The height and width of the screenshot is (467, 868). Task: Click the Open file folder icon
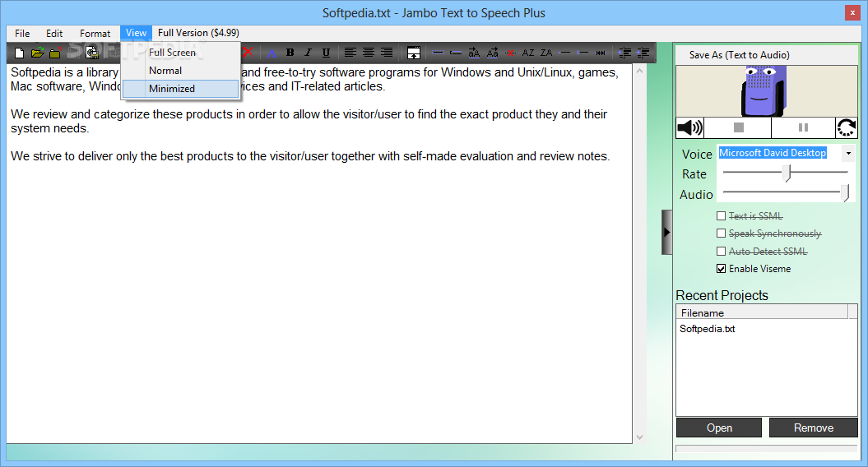pyautogui.click(x=38, y=53)
